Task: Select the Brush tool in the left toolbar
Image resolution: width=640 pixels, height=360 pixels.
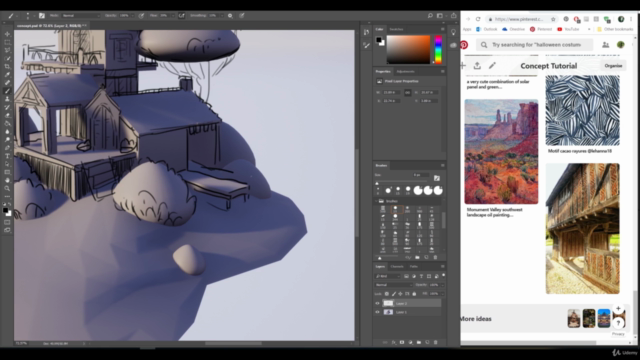Action: [x=7, y=91]
